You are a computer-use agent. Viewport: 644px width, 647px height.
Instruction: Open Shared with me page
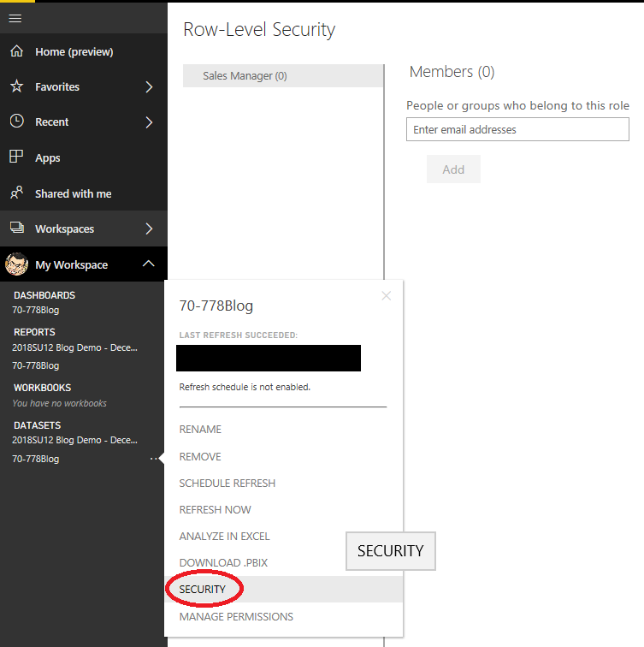click(74, 194)
